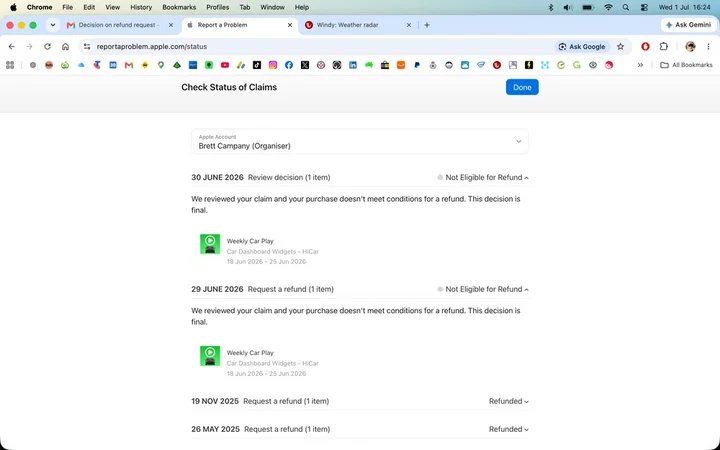
Task: Click the Done button
Action: pyautogui.click(x=522, y=87)
